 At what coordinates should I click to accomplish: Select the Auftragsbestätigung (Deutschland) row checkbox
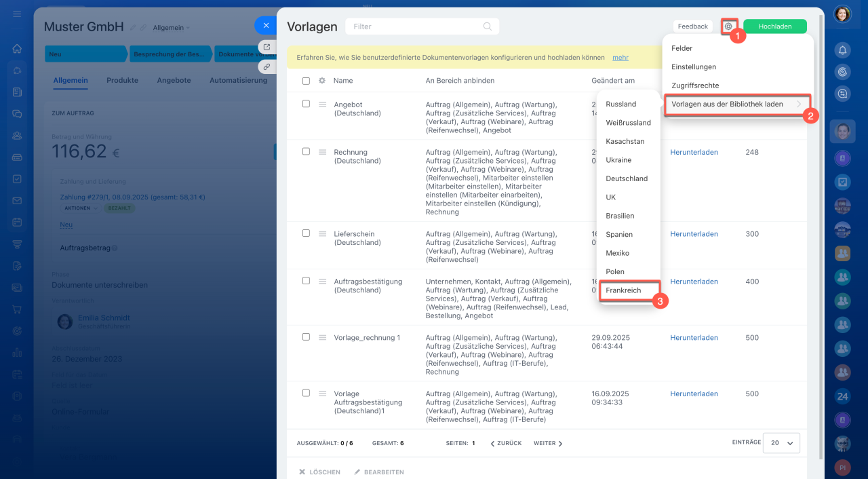pyautogui.click(x=306, y=280)
